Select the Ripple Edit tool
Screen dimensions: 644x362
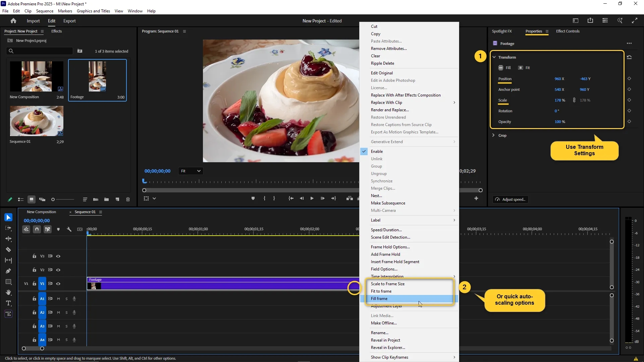click(8, 239)
